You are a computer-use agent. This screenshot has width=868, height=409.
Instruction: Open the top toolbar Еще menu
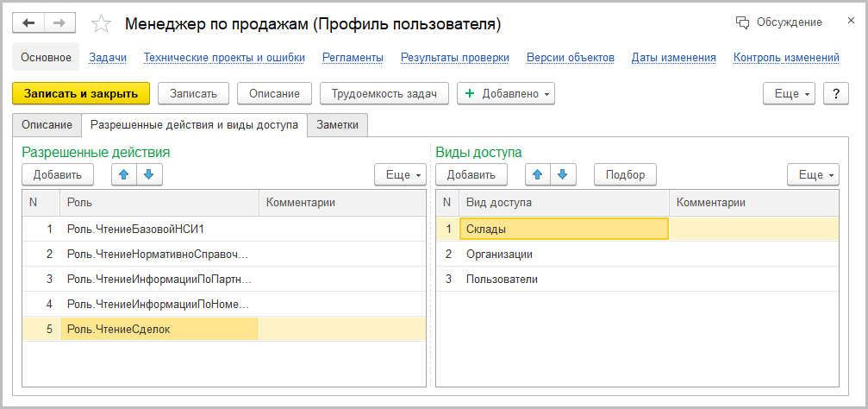tap(789, 94)
